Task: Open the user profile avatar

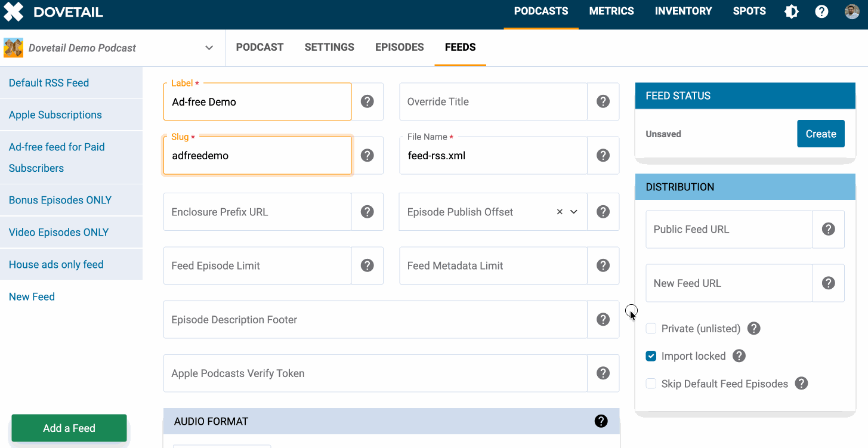Action: (852, 11)
